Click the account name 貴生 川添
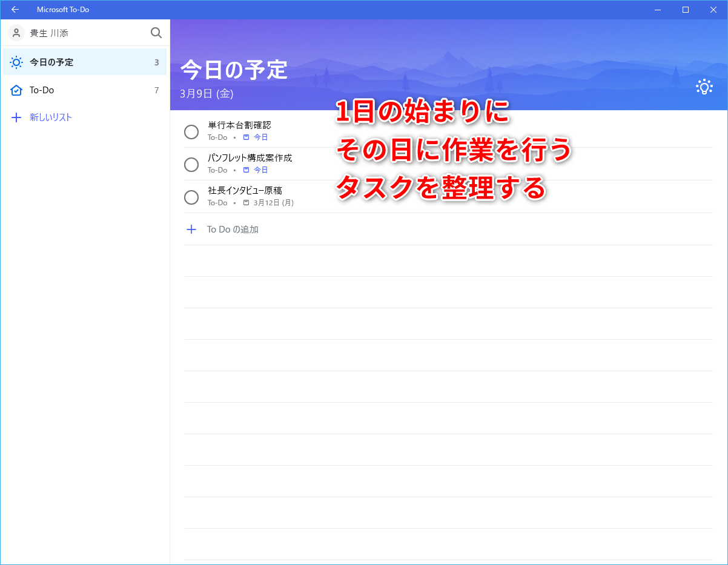The image size is (728, 565). tap(49, 33)
